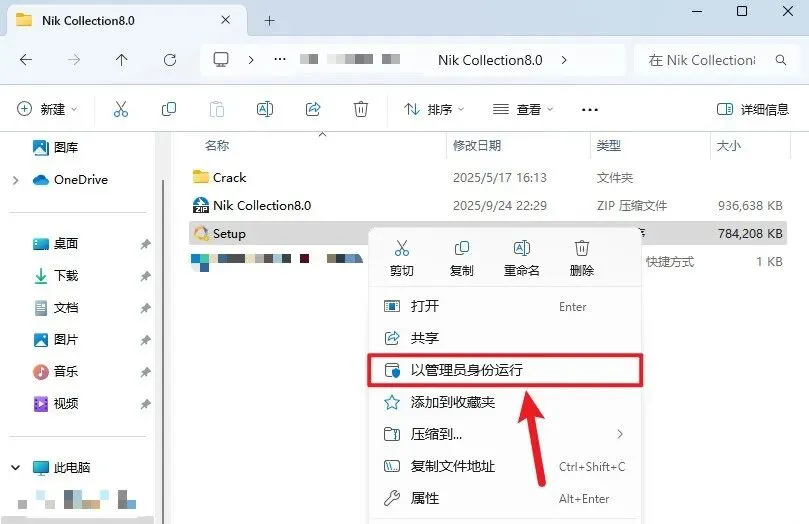Collapse the 此电脑 This PC node
This screenshot has width=809, height=524.
click(x=15, y=468)
